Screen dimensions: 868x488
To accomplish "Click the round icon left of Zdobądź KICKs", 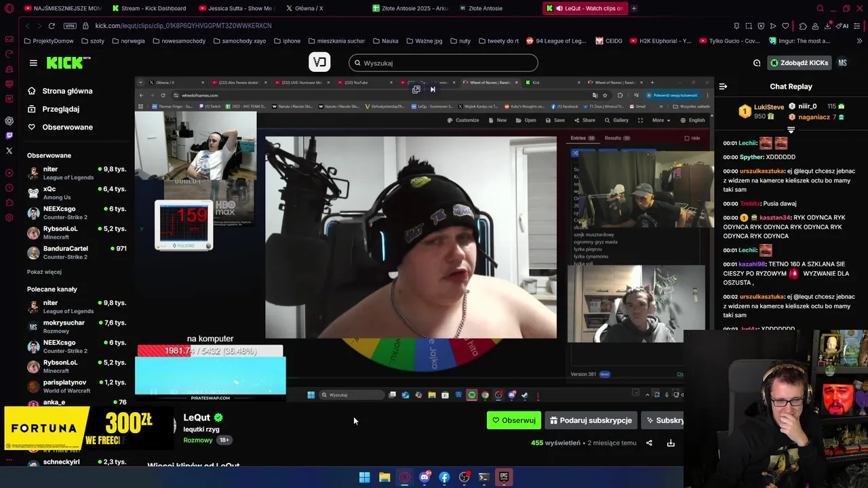I will pyautogui.click(x=757, y=63).
